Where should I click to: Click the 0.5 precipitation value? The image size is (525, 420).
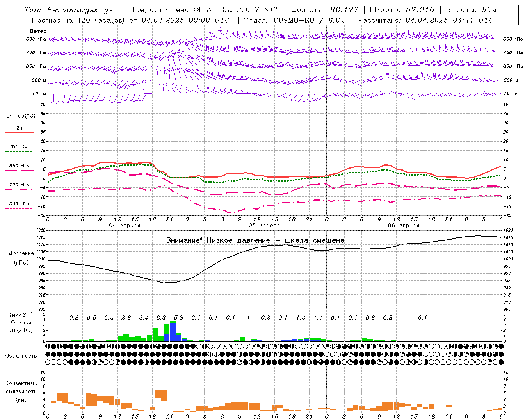91,317
